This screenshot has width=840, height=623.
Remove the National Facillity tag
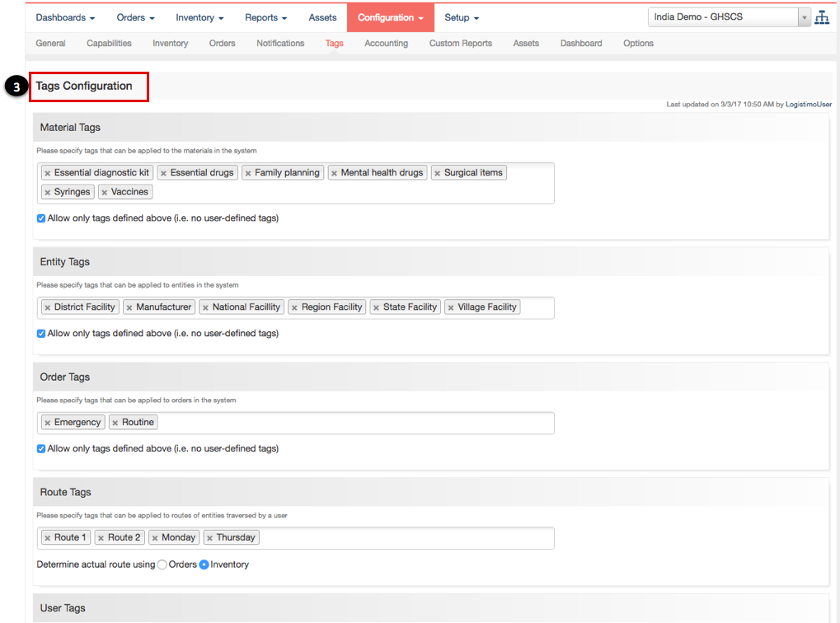206,307
